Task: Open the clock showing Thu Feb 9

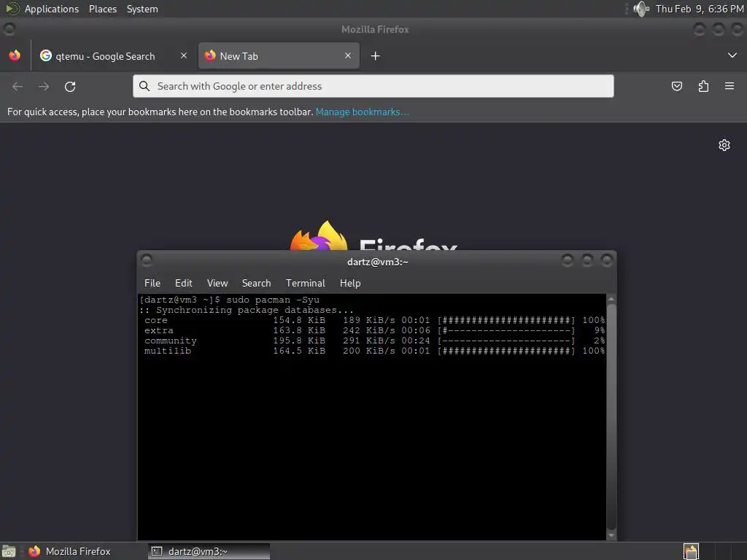Action: tap(700, 9)
